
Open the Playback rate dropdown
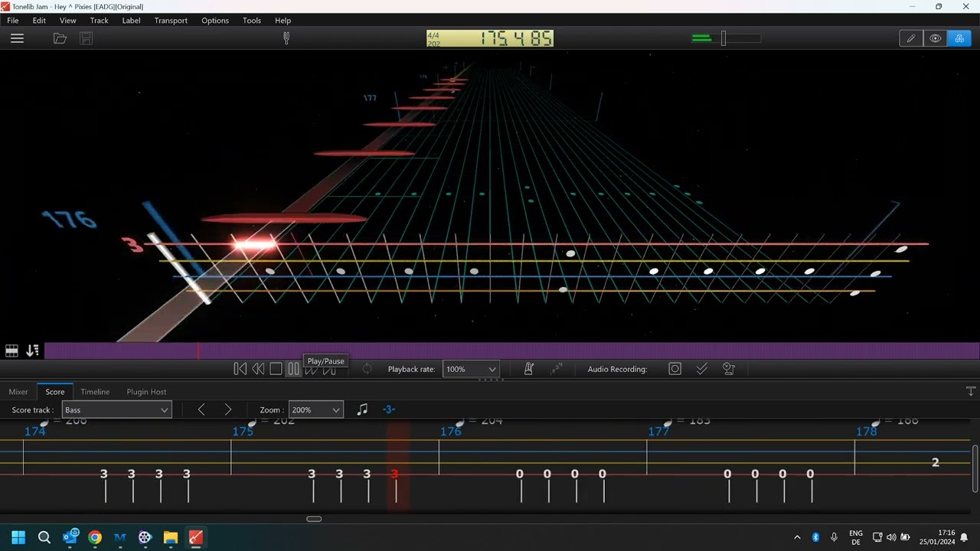471,369
